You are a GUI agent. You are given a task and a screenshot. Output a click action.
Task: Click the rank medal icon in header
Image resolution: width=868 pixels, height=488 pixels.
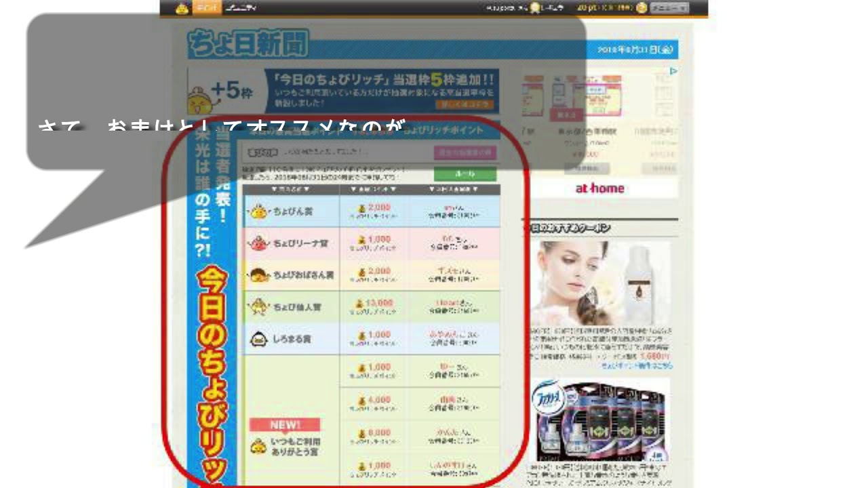(536, 8)
